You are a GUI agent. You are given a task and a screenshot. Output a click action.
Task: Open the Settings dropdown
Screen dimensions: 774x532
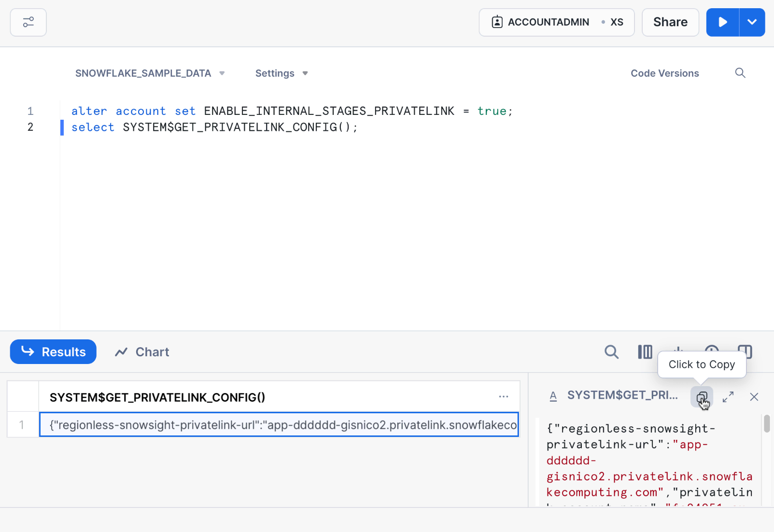pyautogui.click(x=281, y=73)
